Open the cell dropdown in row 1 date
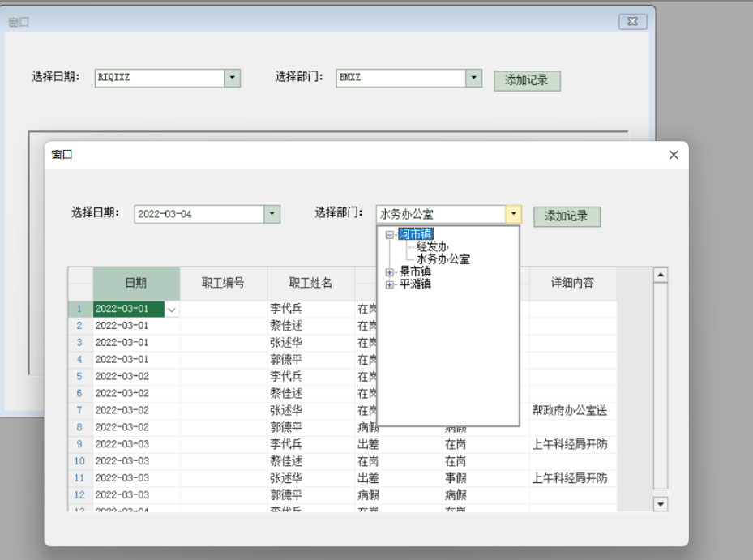The width and height of the screenshot is (753, 560). [x=171, y=310]
